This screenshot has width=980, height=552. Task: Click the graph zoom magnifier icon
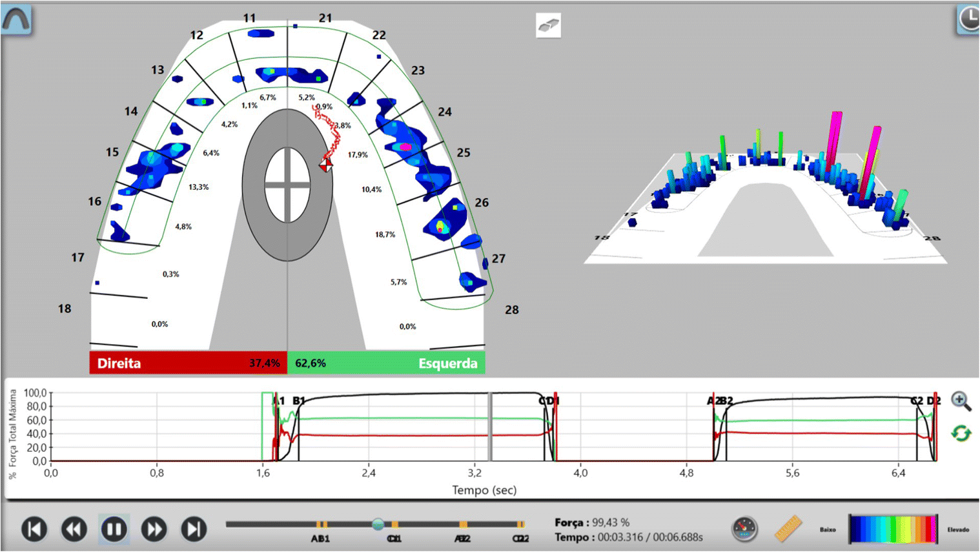click(x=961, y=401)
